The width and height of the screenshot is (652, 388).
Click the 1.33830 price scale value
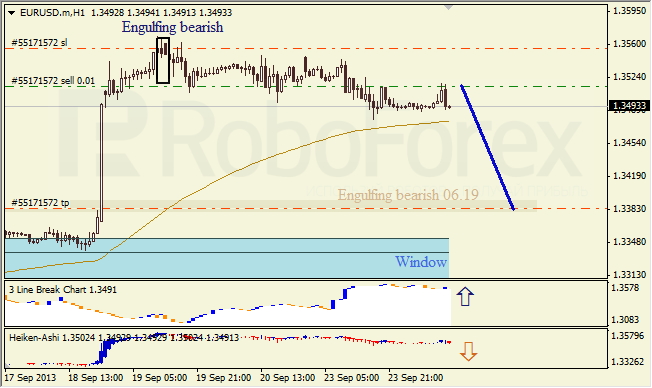pyautogui.click(x=630, y=208)
